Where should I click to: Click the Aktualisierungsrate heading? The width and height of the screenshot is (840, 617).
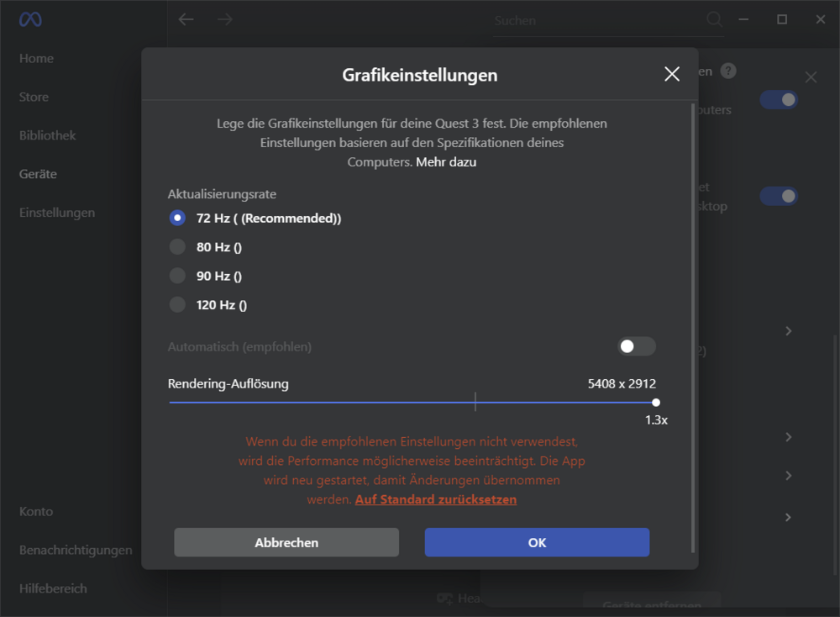(222, 194)
